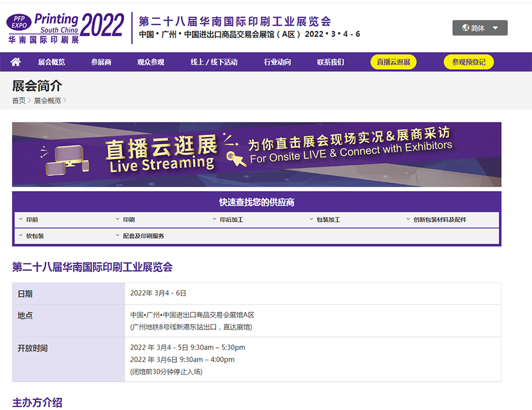Click the Printing South China 2022 logo
The height and width of the screenshot is (410, 532).
pyautogui.click(x=66, y=28)
